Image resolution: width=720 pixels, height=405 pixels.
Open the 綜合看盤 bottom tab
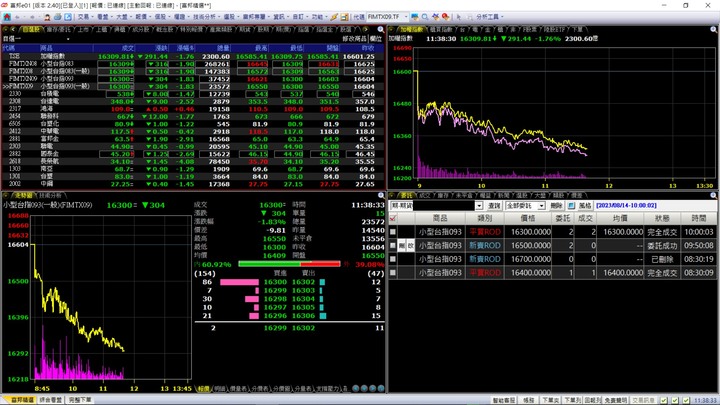(51, 400)
